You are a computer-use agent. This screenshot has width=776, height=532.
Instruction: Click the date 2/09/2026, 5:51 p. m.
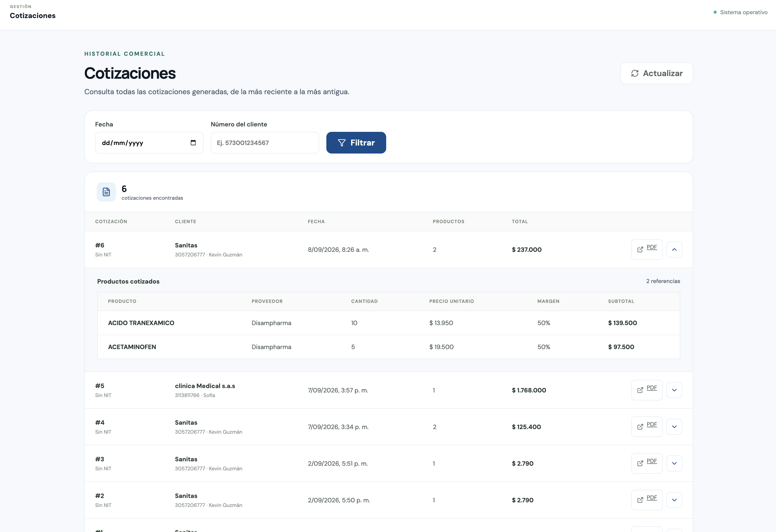click(338, 463)
